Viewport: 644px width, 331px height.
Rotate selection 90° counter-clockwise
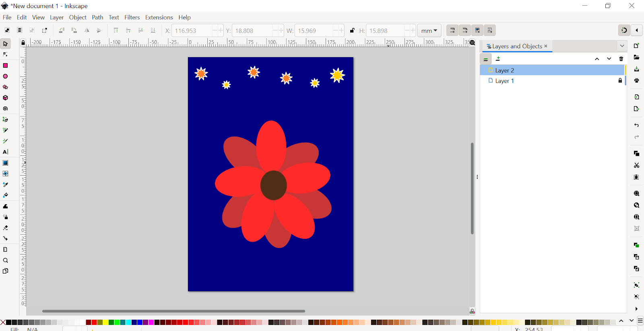pos(62,30)
